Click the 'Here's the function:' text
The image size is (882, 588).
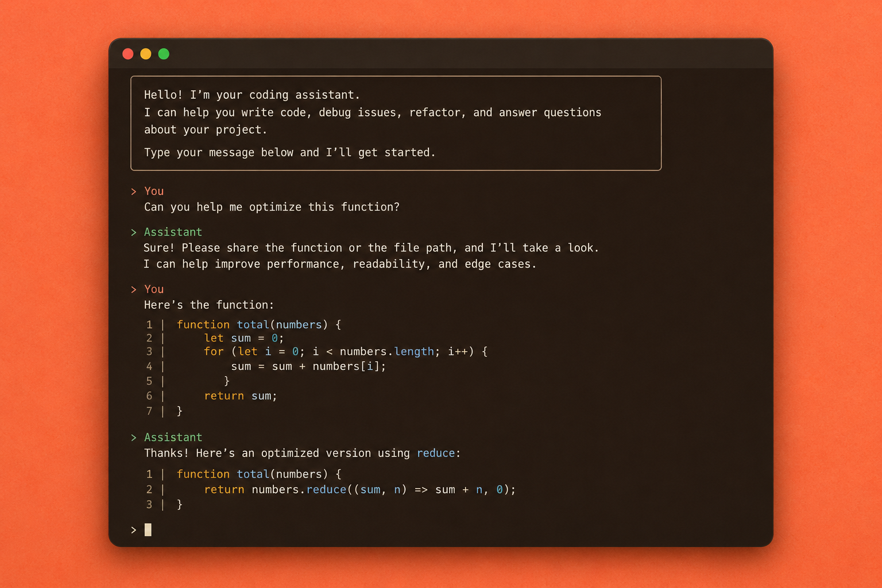[209, 305]
